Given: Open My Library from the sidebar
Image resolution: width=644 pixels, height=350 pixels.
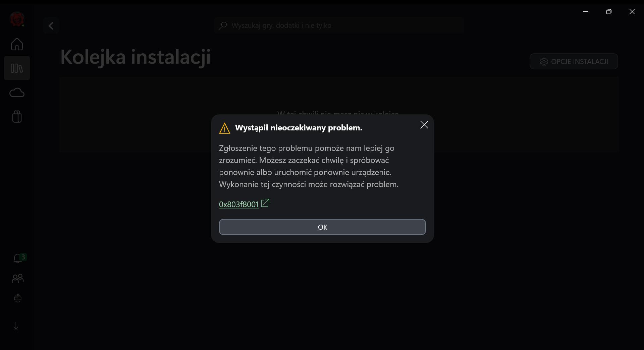Looking at the screenshot, I should (x=17, y=68).
